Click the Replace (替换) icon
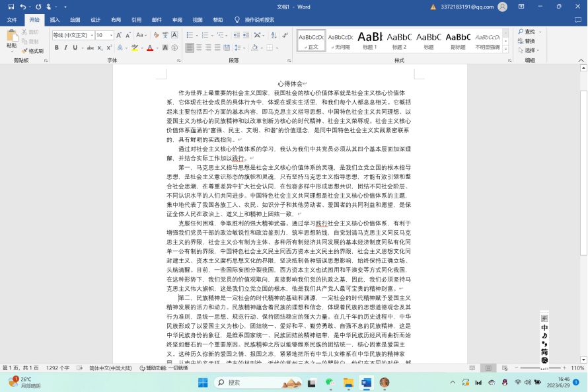This screenshot has width=588, height=392. tap(529, 41)
